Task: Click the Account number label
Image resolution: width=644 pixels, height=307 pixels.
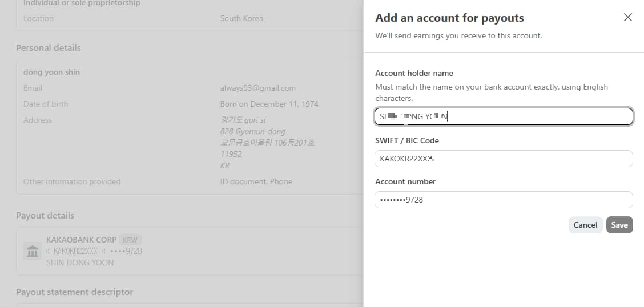Action: click(x=405, y=182)
